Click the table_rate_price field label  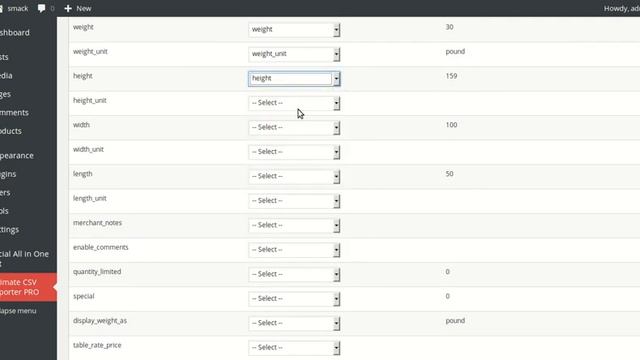click(97, 345)
